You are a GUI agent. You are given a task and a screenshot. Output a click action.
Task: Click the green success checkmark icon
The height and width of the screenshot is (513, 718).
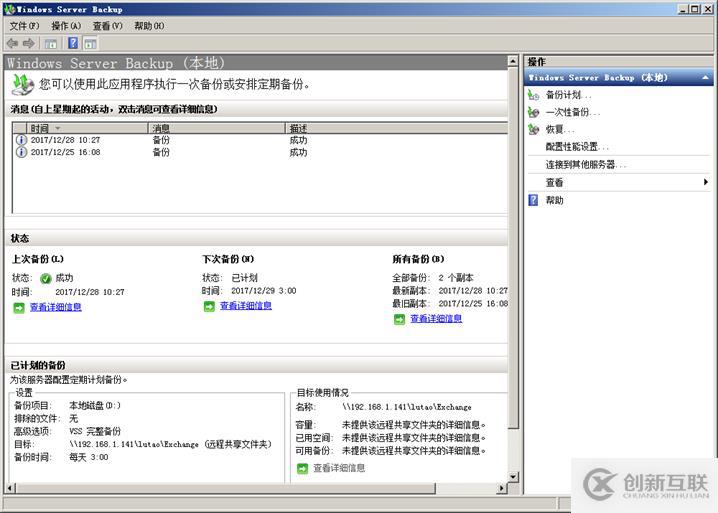tap(45, 278)
